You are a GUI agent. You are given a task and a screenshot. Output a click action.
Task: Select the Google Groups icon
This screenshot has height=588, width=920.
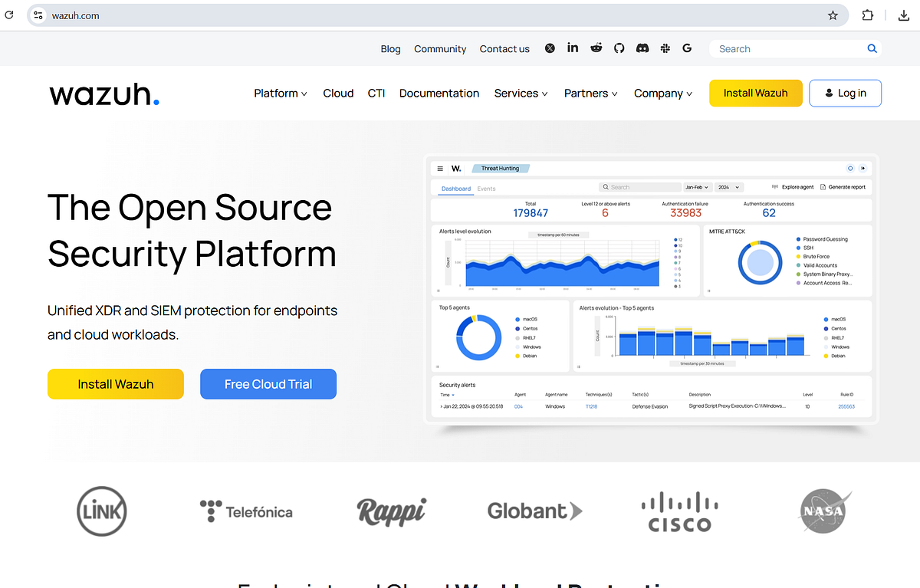[x=687, y=48]
